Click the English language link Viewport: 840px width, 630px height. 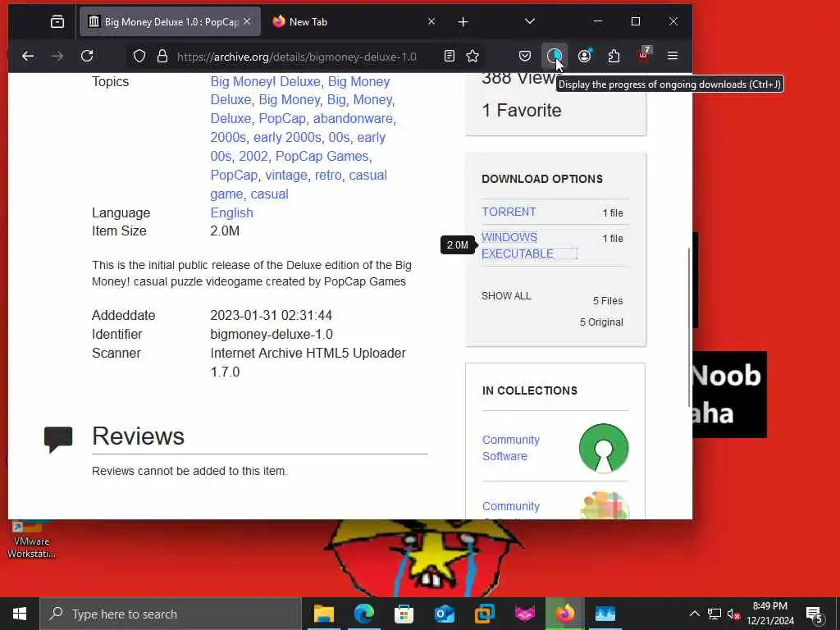(x=231, y=212)
